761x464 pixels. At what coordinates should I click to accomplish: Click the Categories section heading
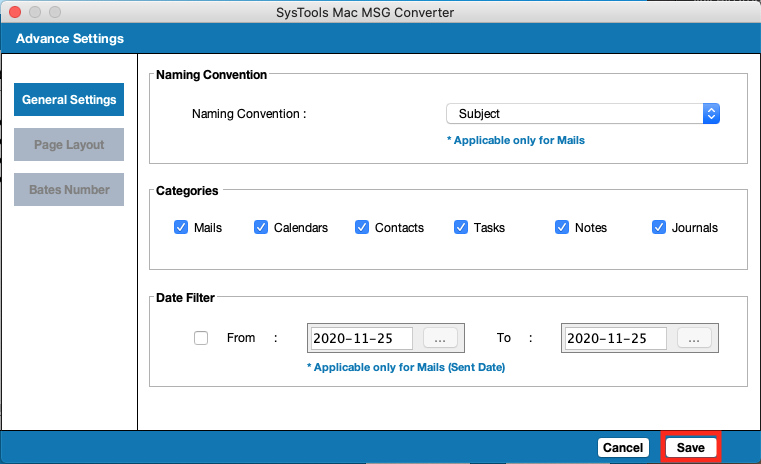pyautogui.click(x=187, y=191)
